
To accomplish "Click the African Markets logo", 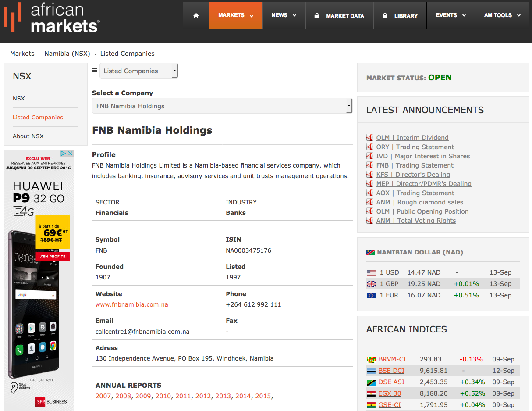I will [x=51, y=18].
